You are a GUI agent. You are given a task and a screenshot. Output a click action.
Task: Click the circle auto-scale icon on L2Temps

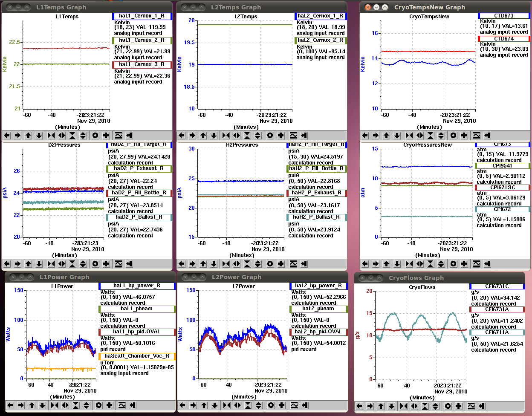270,136
